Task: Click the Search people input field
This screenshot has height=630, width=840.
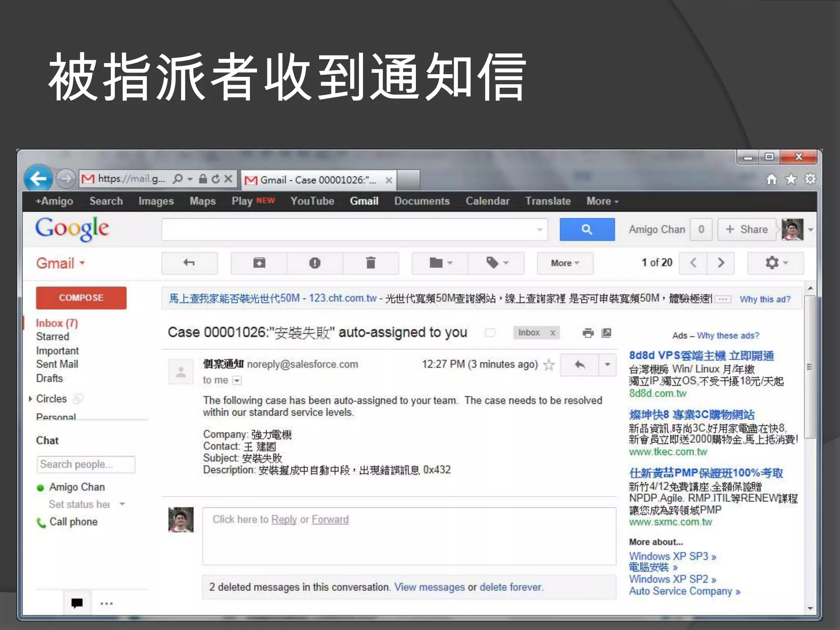Action: 86,464
